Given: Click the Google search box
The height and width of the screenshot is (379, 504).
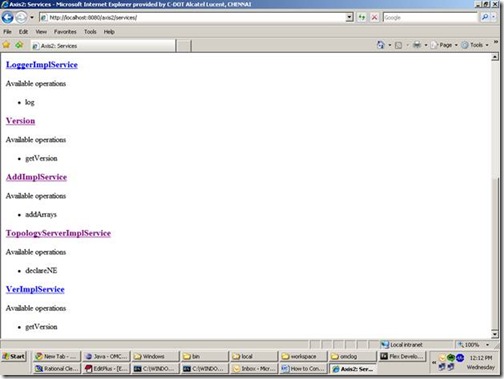Looking at the screenshot, I should pos(430,17).
